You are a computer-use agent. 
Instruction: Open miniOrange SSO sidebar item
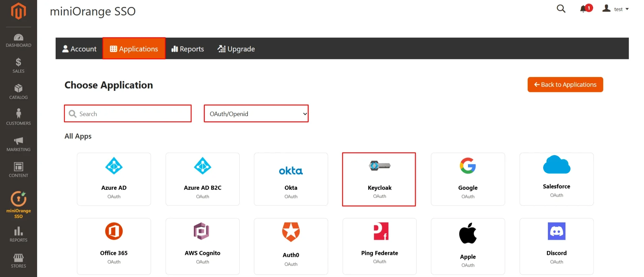pos(19,205)
